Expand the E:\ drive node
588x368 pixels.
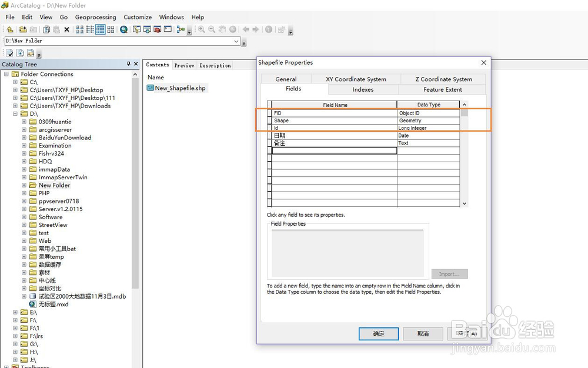point(15,312)
